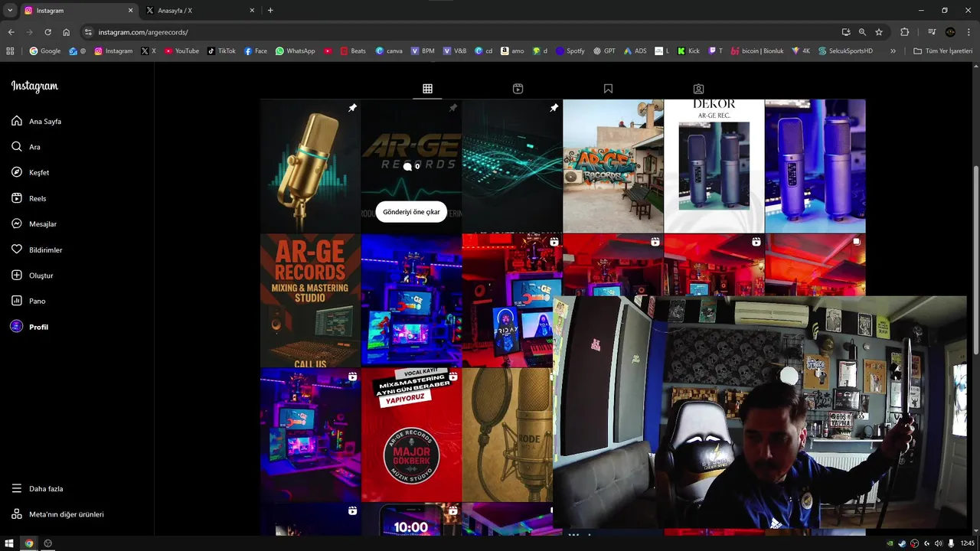
Task: Open the Kick bookmark
Action: [x=688, y=51]
